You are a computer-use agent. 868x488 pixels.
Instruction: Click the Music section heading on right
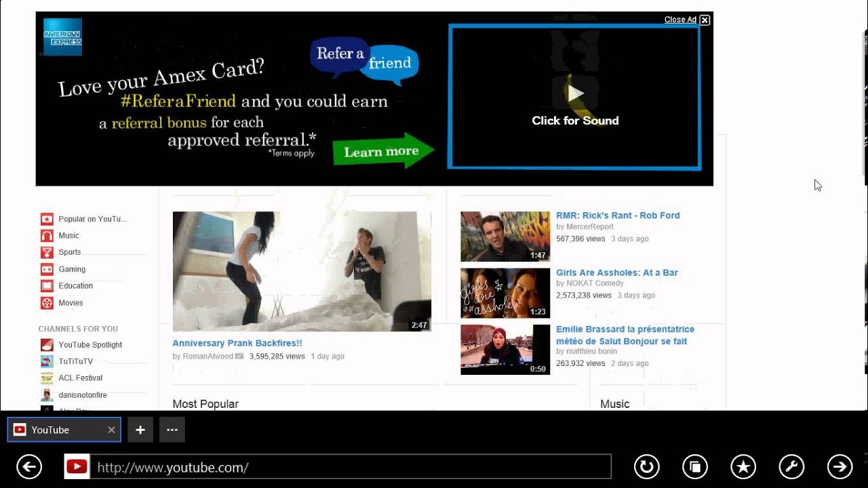click(x=615, y=404)
